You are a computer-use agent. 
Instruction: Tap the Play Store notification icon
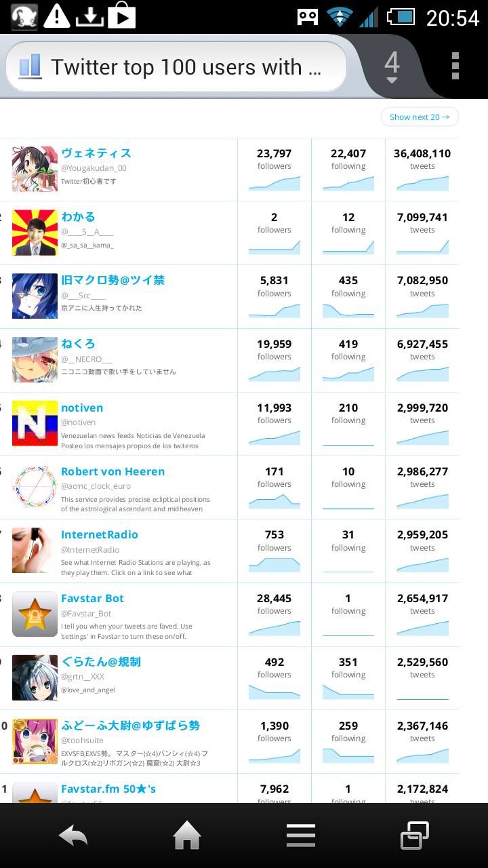point(122,16)
